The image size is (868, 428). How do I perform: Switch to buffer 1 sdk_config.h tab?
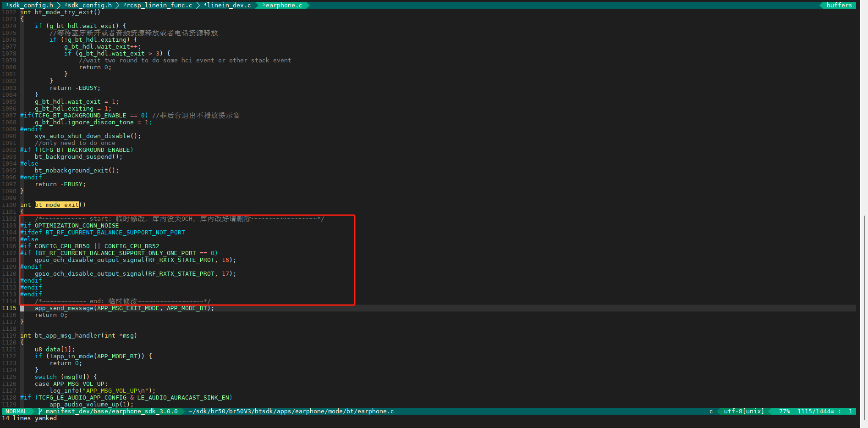click(29, 5)
